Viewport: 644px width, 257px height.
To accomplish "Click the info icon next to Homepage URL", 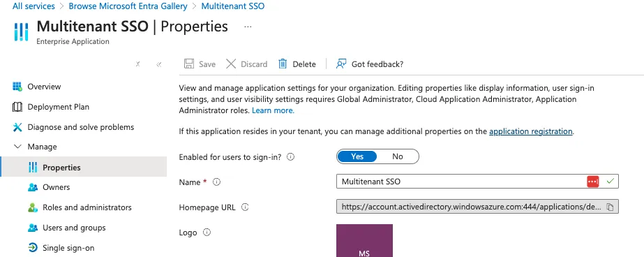I will pyautogui.click(x=245, y=207).
